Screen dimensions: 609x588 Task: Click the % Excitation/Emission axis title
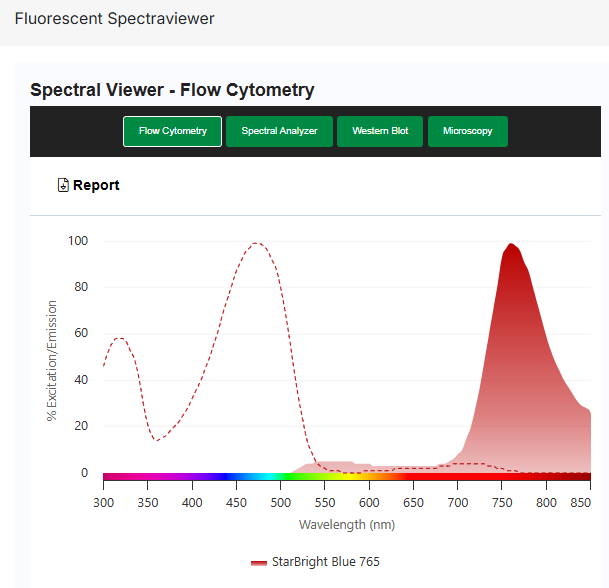(51, 360)
